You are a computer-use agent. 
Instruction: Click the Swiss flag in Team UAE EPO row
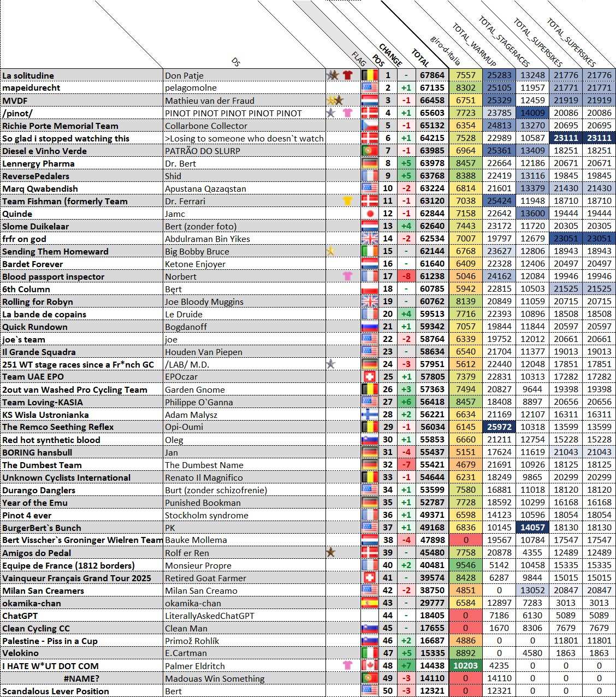370,377
